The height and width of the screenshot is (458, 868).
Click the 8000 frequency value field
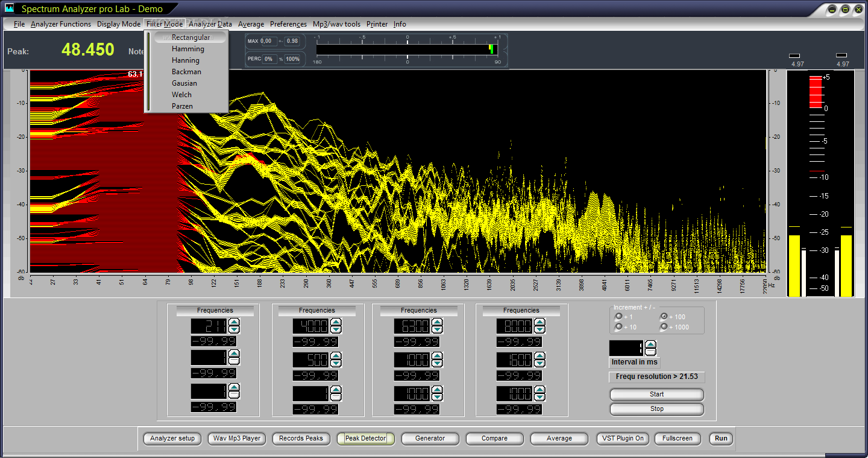pos(515,326)
